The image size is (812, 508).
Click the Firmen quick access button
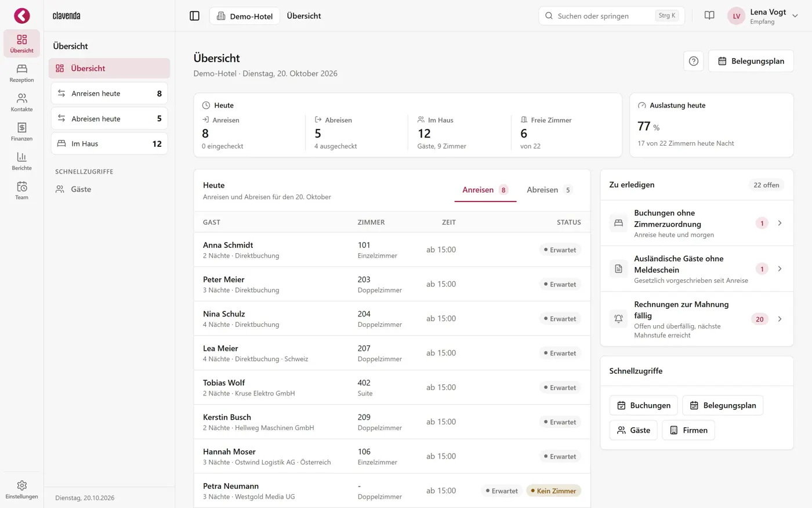pyautogui.click(x=688, y=430)
